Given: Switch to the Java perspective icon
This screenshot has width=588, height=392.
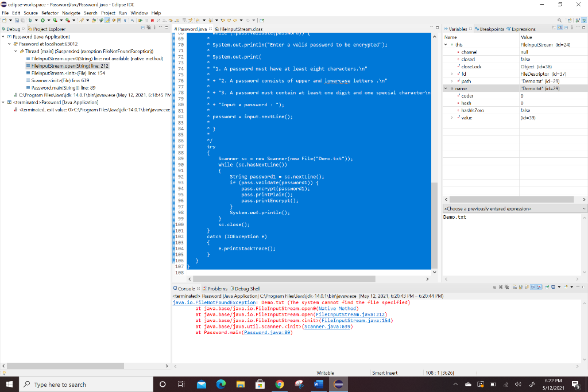Looking at the screenshot, I should [578, 20].
